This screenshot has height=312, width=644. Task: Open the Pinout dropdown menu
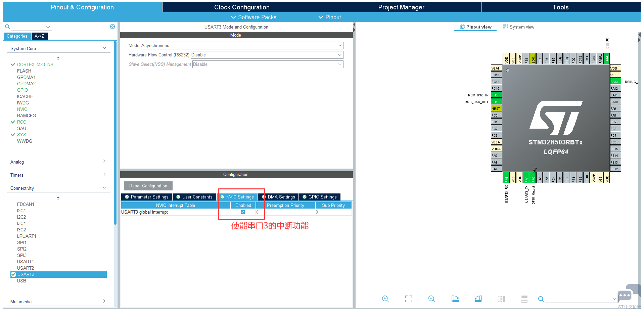330,17
